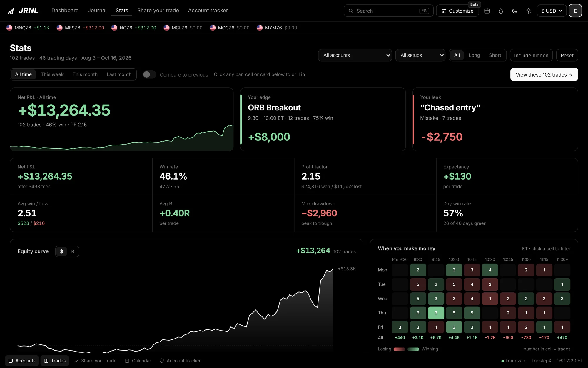Open the Accounts panel icon in bottom bar
Viewport: 588px width, 368px height.
pos(11,361)
